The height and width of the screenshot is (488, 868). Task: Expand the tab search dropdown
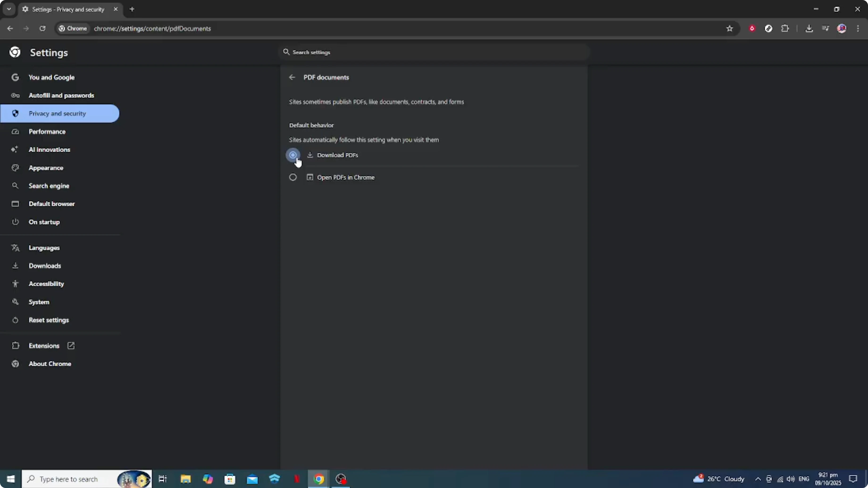pos(9,9)
